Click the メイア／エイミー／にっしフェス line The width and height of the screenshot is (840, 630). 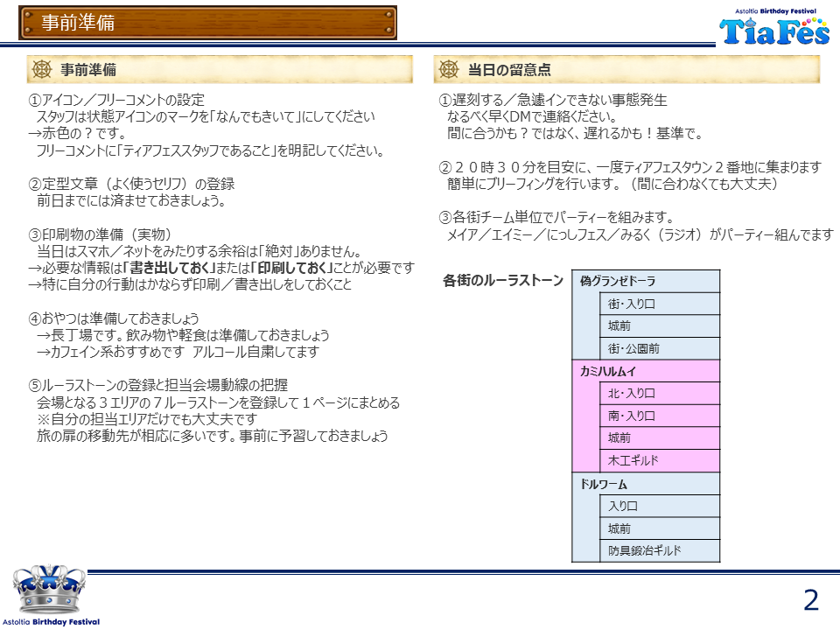pyautogui.click(x=640, y=234)
